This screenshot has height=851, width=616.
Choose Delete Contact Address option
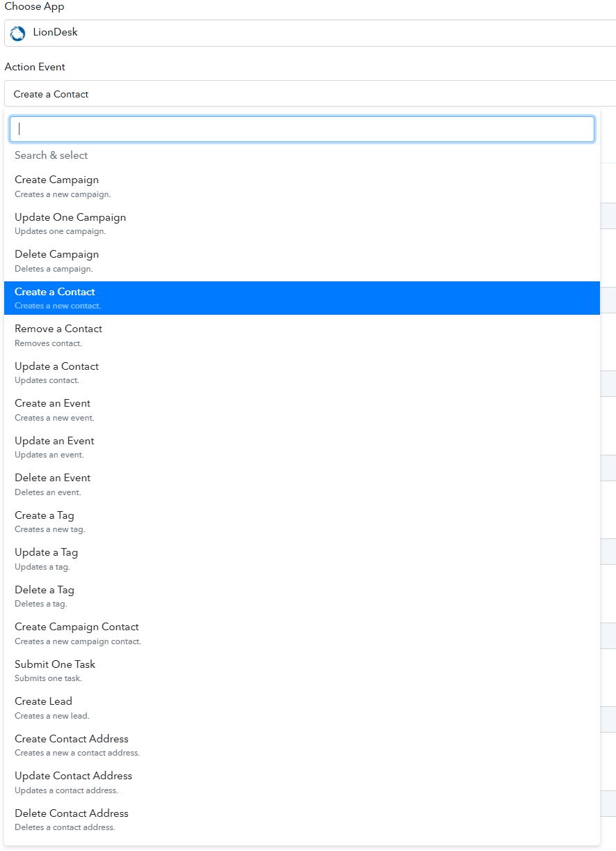coord(302,820)
